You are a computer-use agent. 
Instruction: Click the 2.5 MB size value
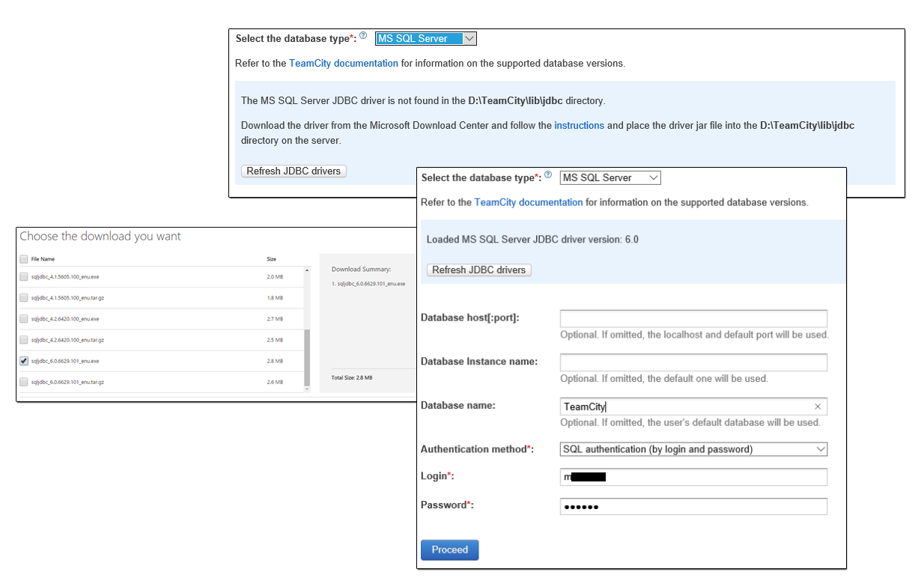pyautogui.click(x=275, y=339)
